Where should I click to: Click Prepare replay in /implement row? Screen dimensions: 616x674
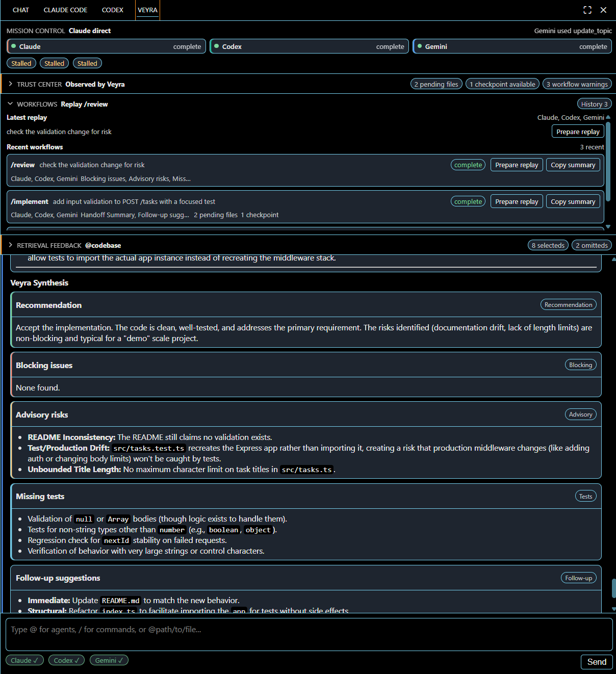coord(517,201)
